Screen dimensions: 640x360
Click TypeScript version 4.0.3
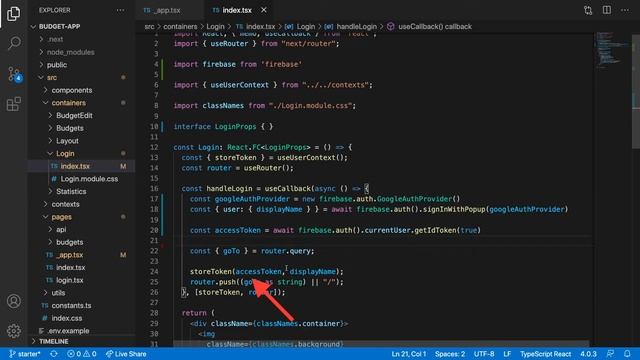click(x=588, y=354)
